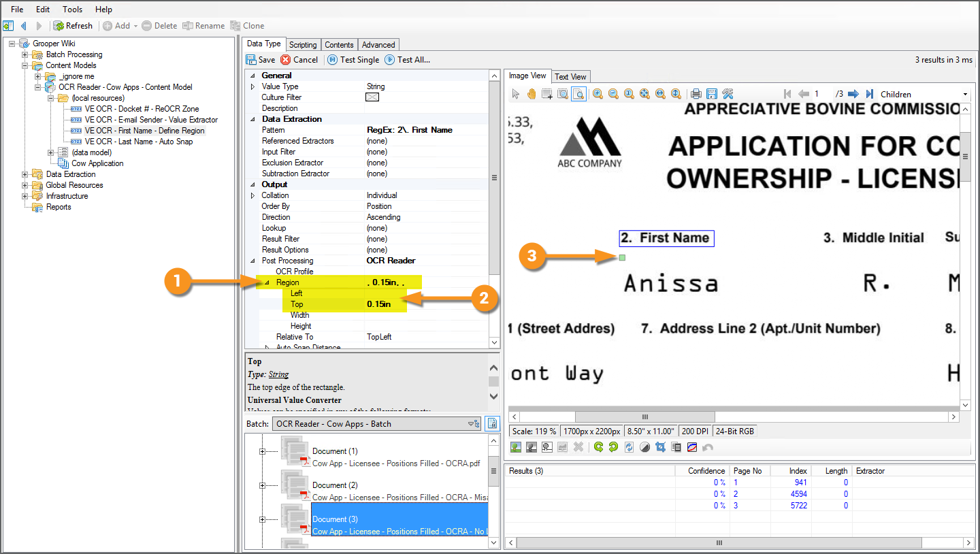Select VE OCR - Last Name - Auto Snap

click(x=138, y=142)
